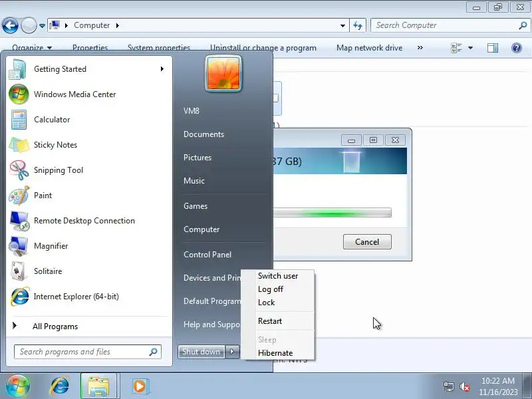Choose Switch user from power menu
This screenshot has width=532, height=399.
pos(278,276)
